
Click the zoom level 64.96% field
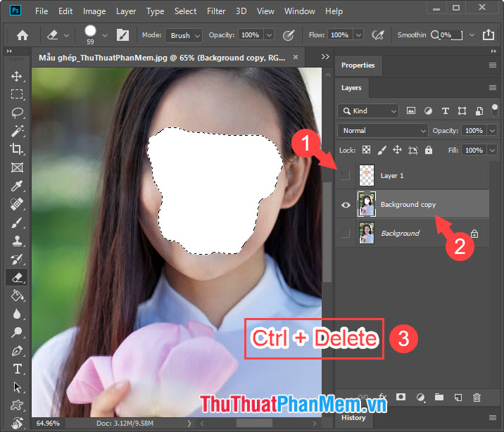48,424
